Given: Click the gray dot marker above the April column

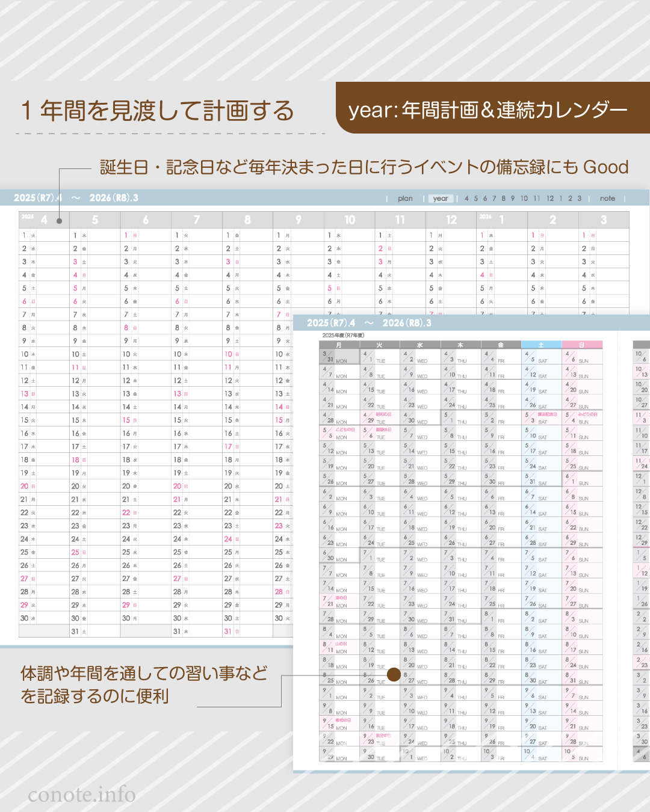Looking at the screenshot, I should tap(58, 221).
